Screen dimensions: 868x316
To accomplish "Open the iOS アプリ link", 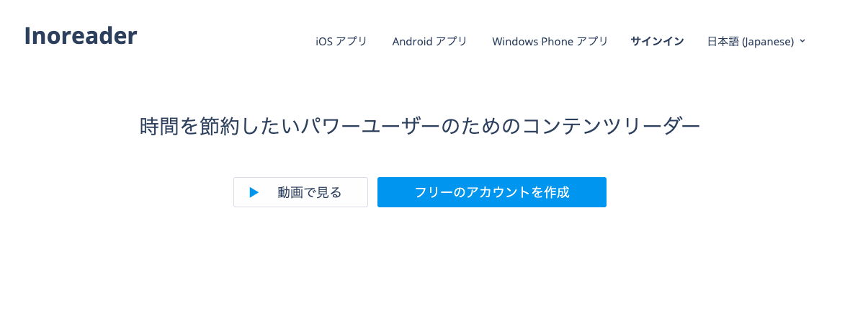I will 341,41.
